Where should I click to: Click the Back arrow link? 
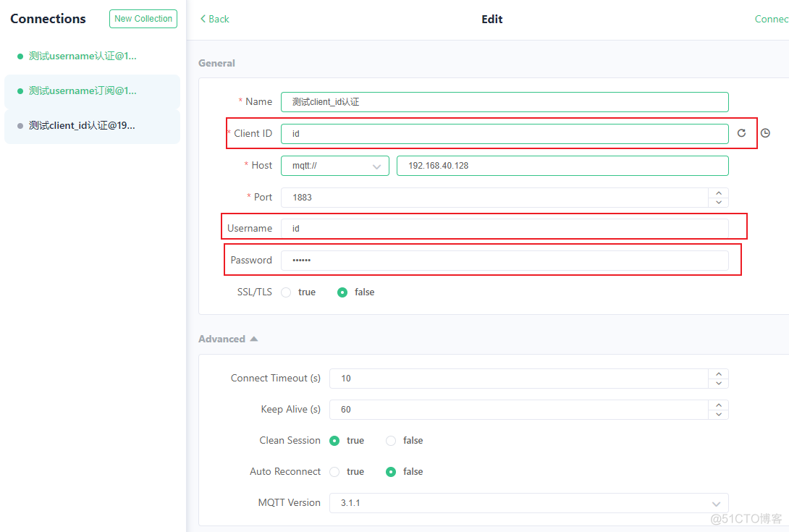pos(214,19)
